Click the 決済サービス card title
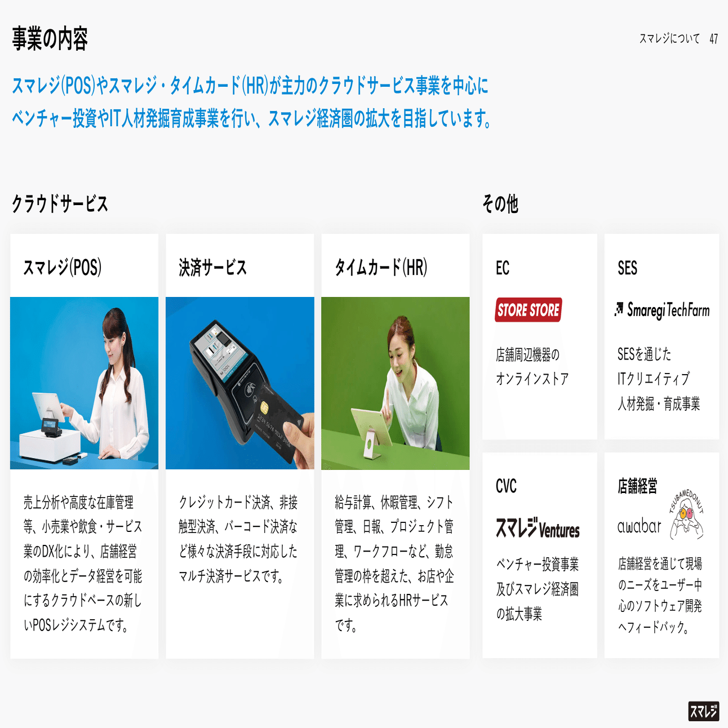The height and width of the screenshot is (728, 728). (x=213, y=267)
